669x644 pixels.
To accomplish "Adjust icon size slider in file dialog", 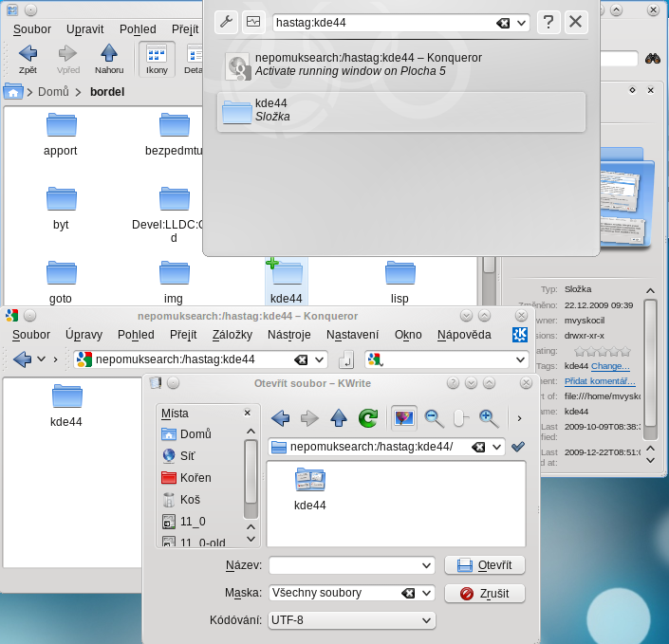I will (461, 418).
